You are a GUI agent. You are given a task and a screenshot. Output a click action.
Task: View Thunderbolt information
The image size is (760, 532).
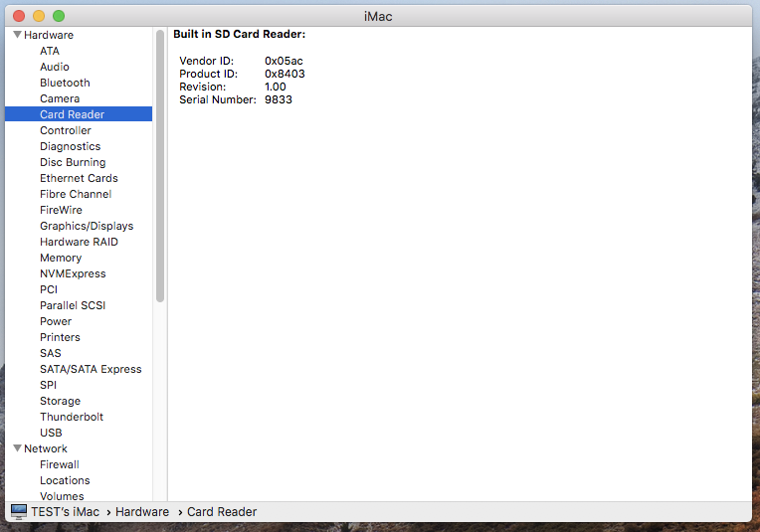72,418
